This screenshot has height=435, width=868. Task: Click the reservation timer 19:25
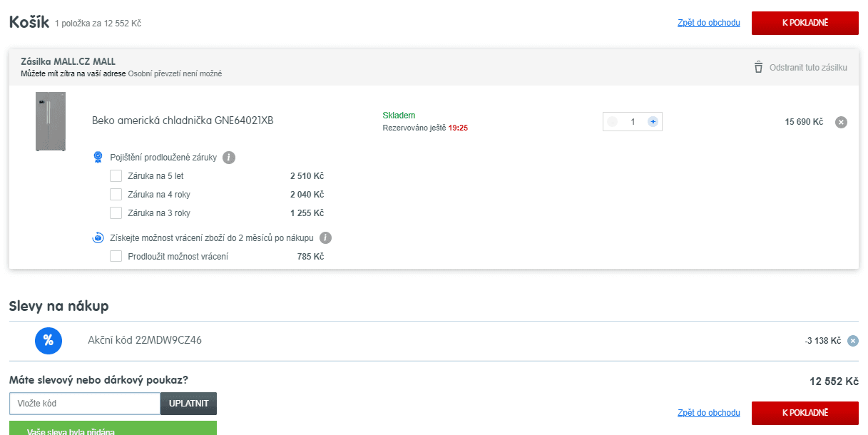[x=458, y=128]
